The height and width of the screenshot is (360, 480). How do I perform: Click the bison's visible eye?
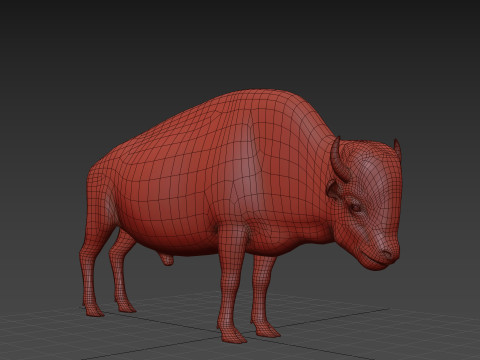point(355,208)
